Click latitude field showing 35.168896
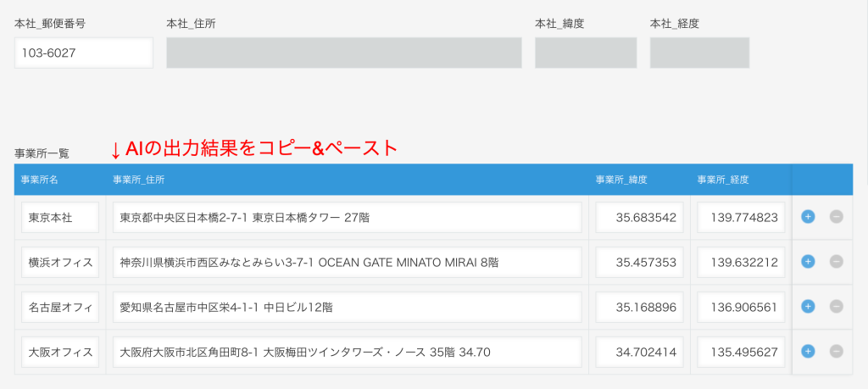The width and height of the screenshot is (868, 389). (640, 307)
